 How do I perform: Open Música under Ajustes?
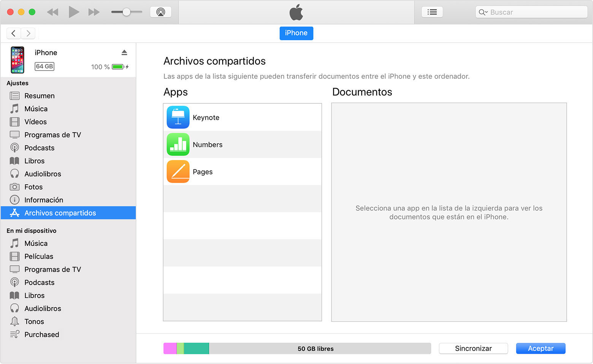pyautogui.click(x=68, y=109)
